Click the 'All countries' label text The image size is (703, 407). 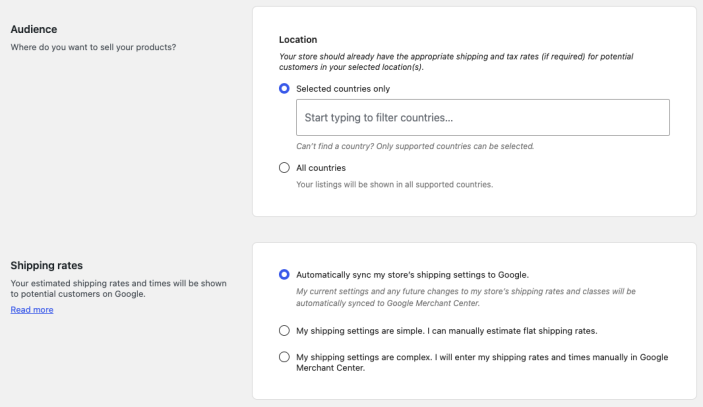pyautogui.click(x=321, y=168)
